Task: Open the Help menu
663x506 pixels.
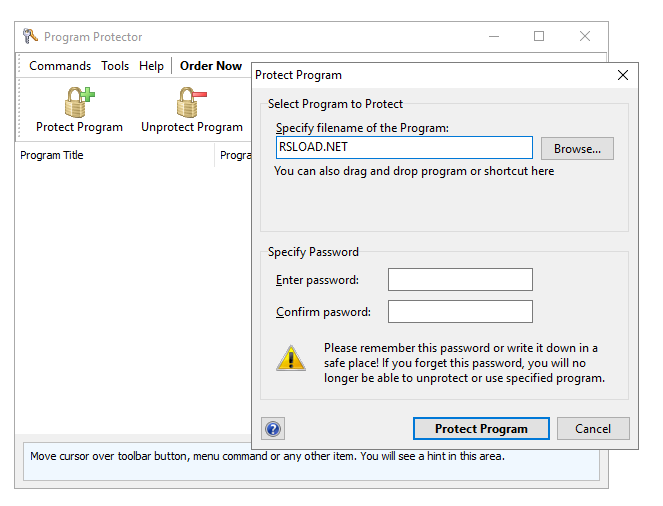Action: [x=152, y=66]
